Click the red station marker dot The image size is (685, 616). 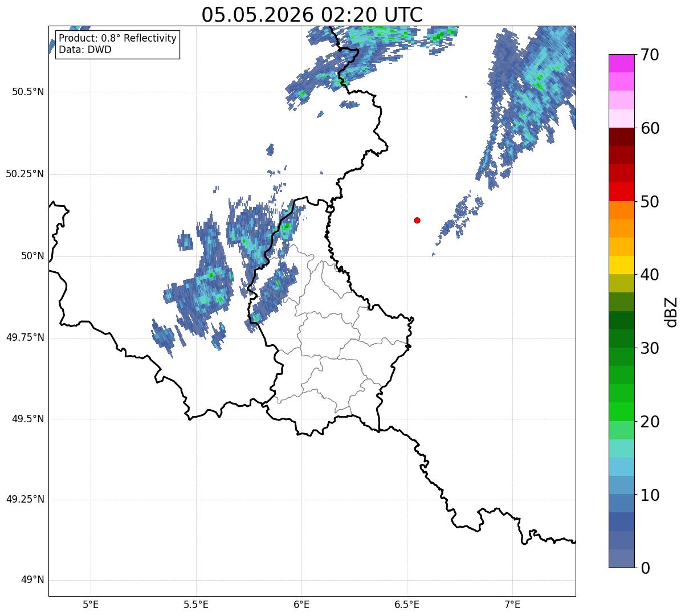(417, 220)
